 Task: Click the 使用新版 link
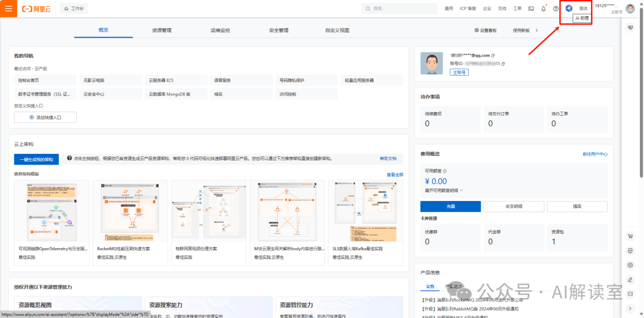coord(521,30)
